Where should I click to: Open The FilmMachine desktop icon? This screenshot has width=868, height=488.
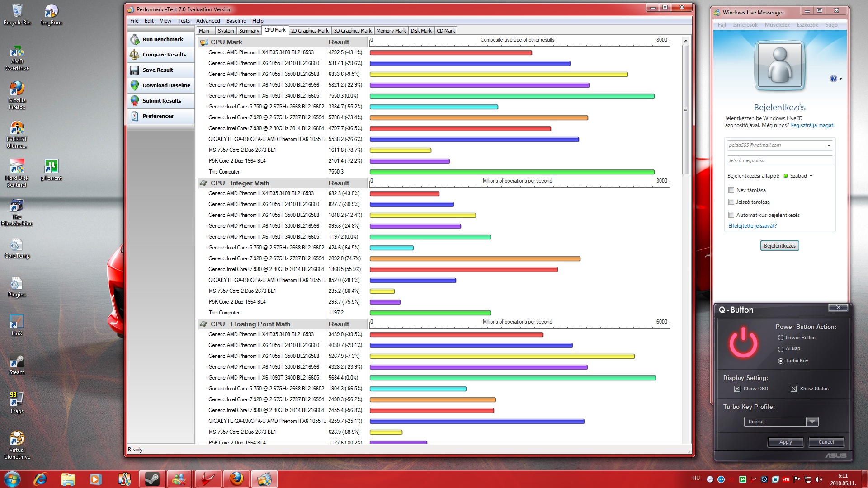(17, 212)
